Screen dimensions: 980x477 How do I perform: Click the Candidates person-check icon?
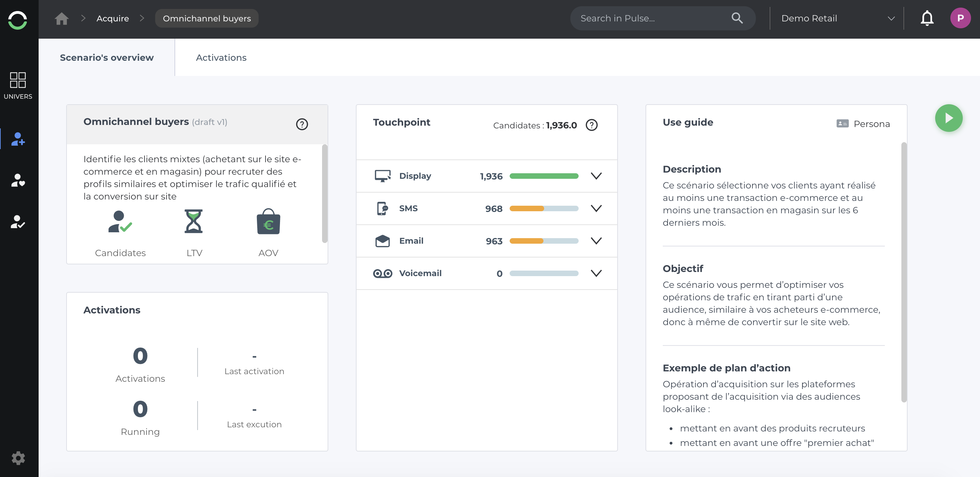[120, 222]
